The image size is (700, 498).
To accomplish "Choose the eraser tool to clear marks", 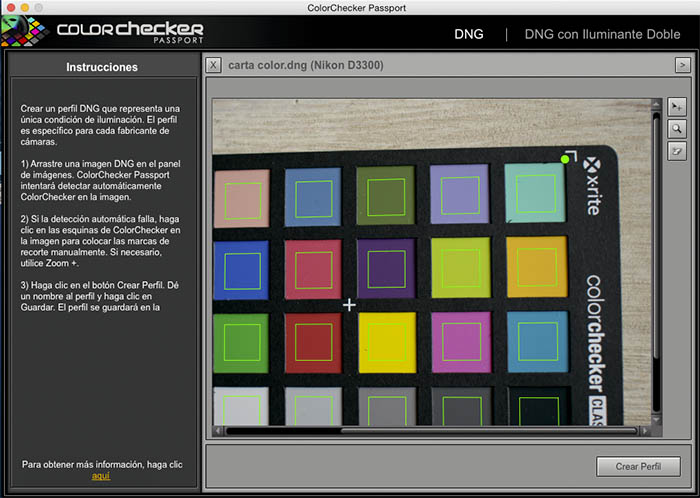I will (x=677, y=151).
